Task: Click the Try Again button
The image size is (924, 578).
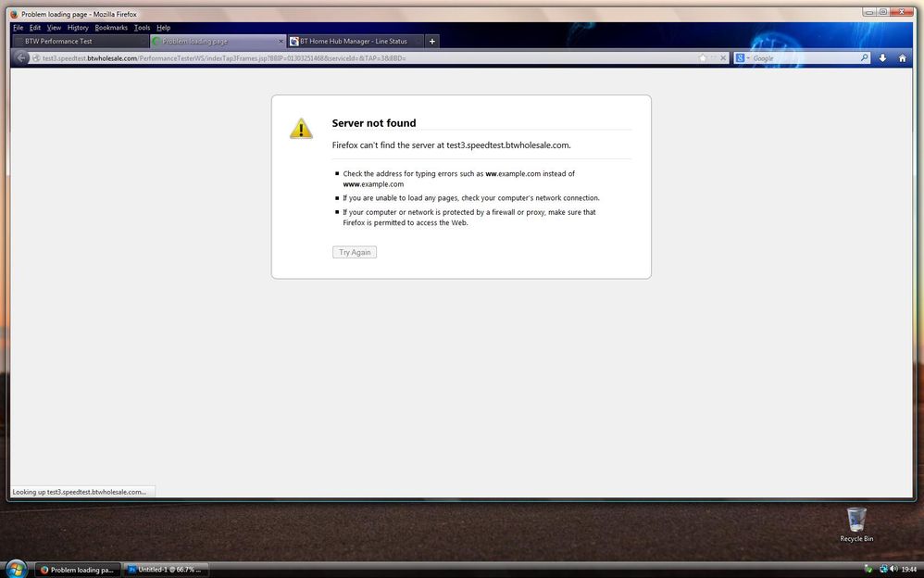Action: (355, 252)
